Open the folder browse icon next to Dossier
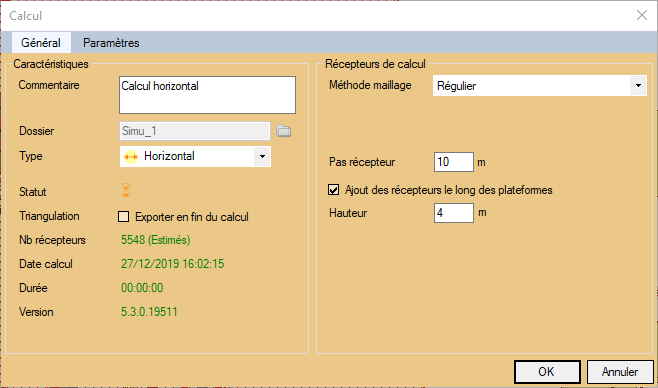 pos(284,131)
